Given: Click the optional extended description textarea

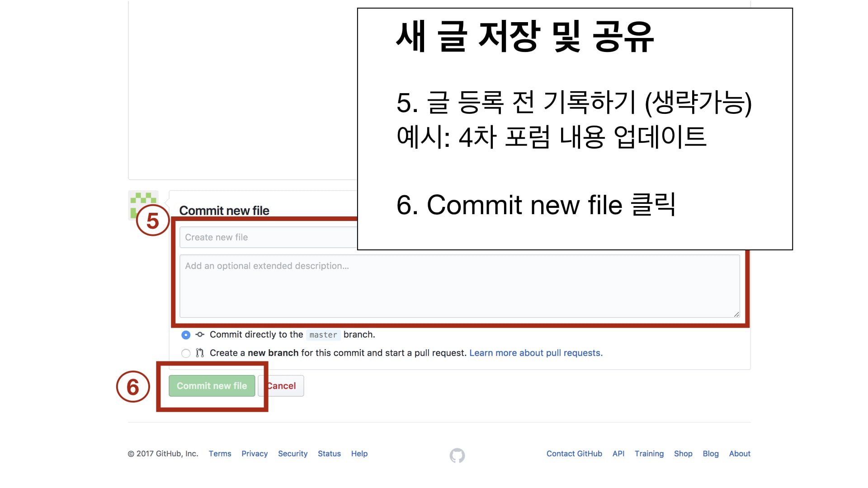Looking at the screenshot, I should click(460, 286).
